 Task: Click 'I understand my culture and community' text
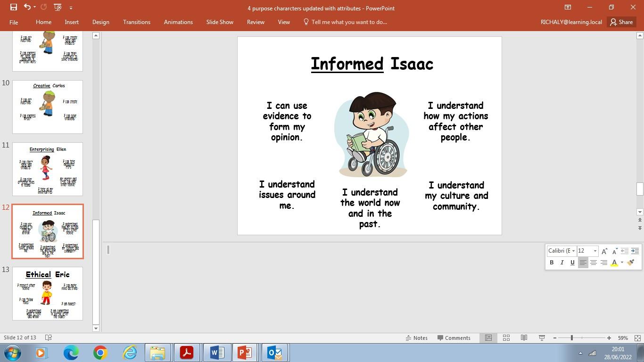coord(456,196)
